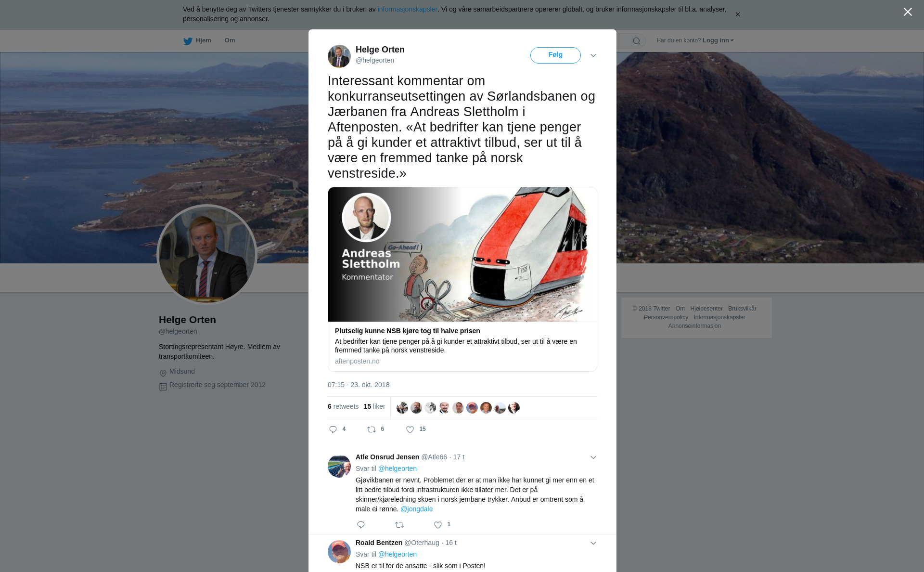Image resolution: width=924 pixels, height=572 pixels.
Task: Click the reply icon under Helge Orten's tweet
Action: (x=333, y=429)
